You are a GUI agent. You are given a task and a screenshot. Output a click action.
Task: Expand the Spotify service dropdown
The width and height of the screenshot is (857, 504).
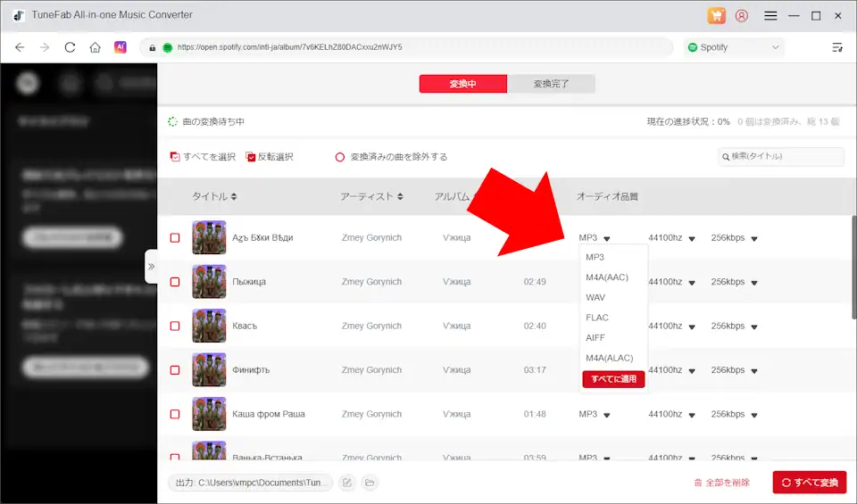click(734, 47)
